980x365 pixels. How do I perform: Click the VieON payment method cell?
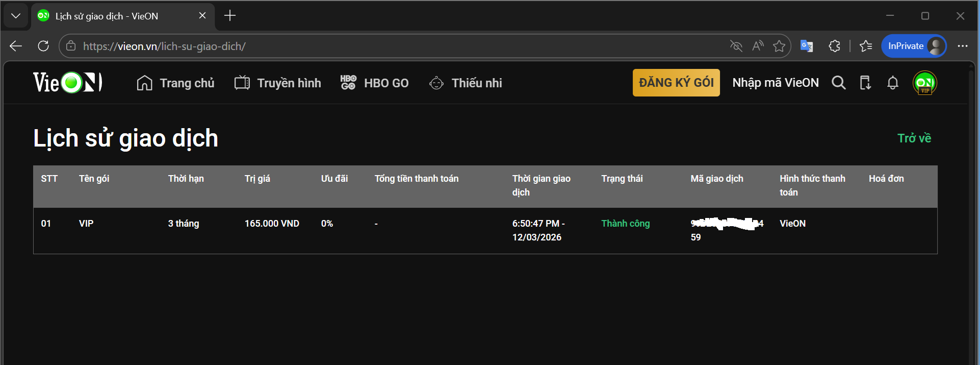coord(792,224)
